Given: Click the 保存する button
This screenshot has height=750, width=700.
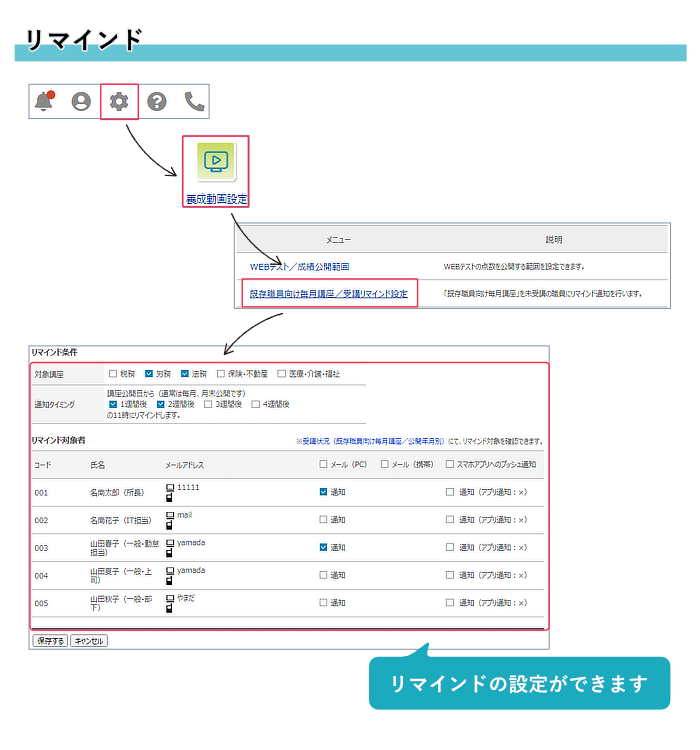Looking at the screenshot, I should [50, 641].
